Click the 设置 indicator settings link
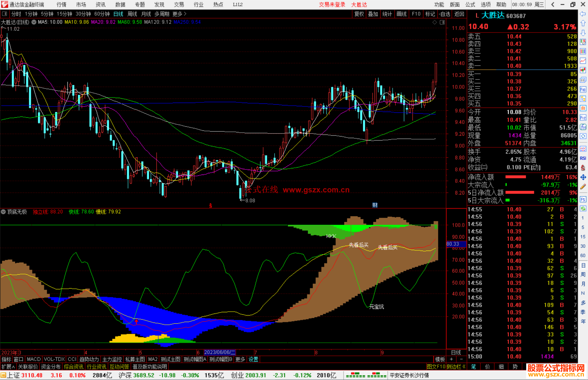 tap(253, 359)
